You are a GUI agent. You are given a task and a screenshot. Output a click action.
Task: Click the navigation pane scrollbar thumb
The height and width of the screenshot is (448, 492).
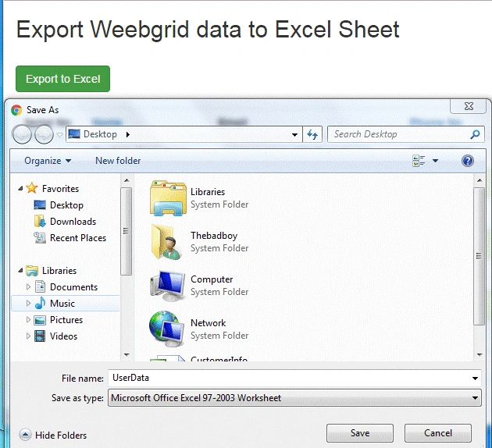pyautogui.click(x=127, y=231)
